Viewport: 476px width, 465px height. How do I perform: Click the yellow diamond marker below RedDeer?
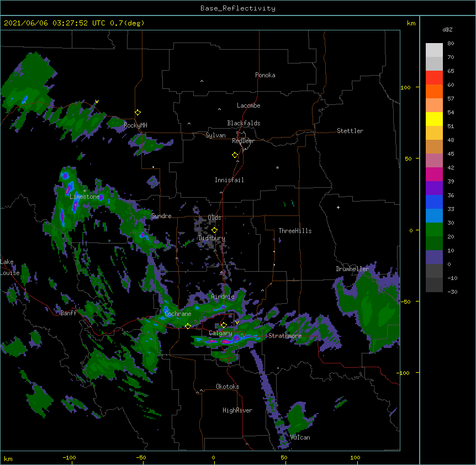(235, 155)
